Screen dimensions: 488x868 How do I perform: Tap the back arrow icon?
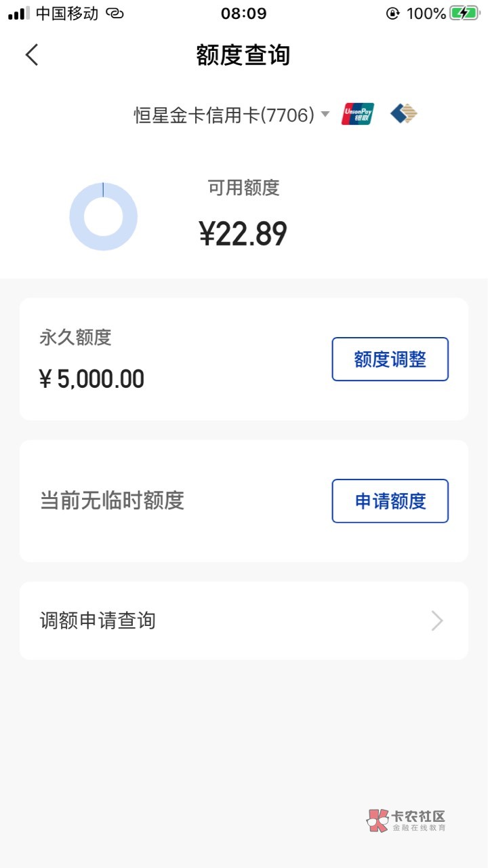(x=32, y=55)
